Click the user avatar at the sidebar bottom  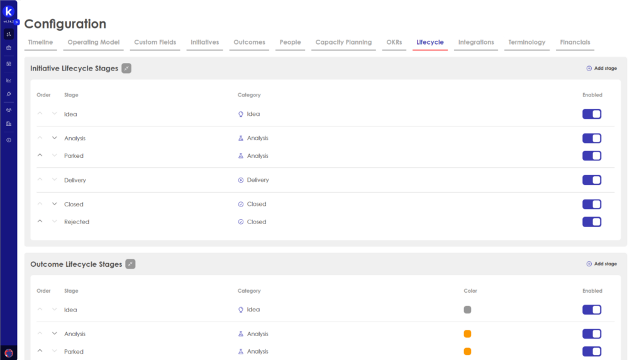click(9, 353)
